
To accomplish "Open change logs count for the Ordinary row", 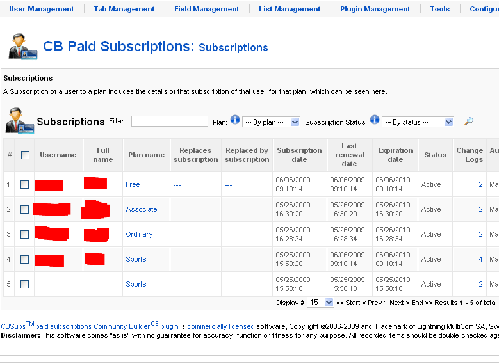I will [480, 234].
